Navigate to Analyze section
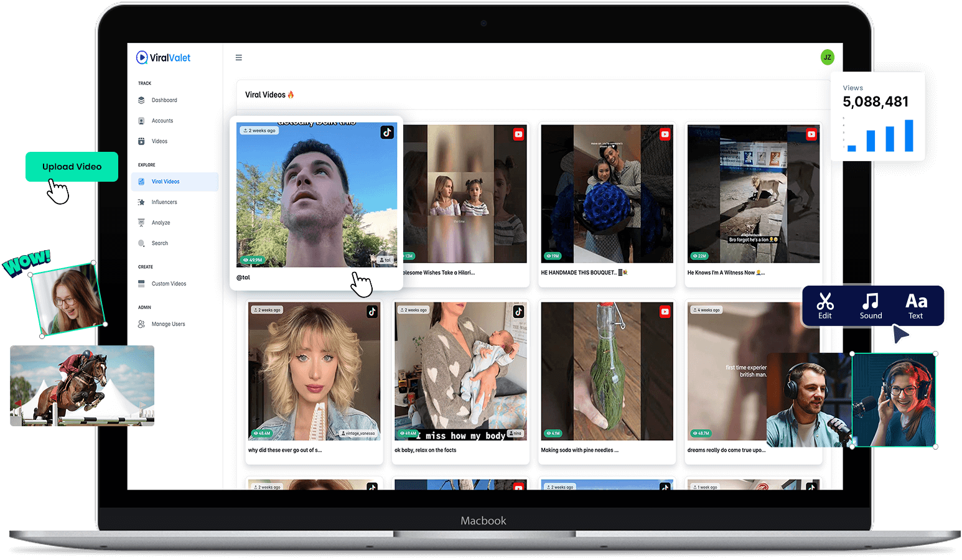Screen dimensions: 962x560 point(161,223)
